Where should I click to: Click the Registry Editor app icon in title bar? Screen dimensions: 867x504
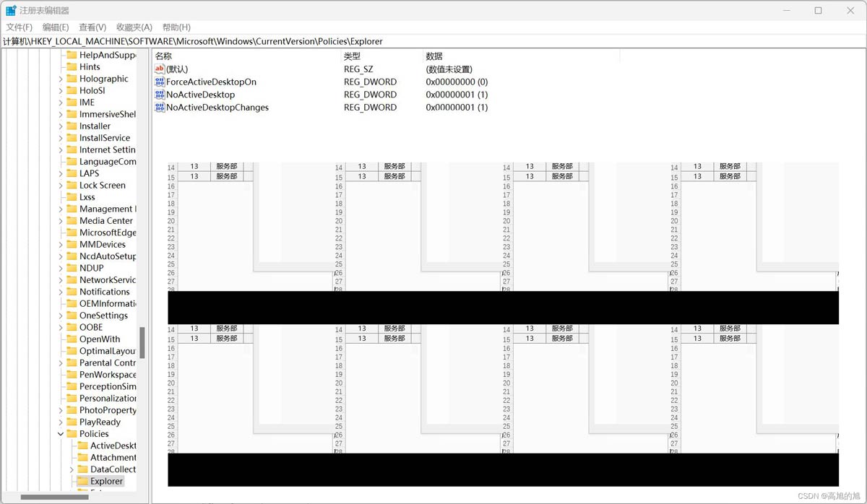pos(11,10)
